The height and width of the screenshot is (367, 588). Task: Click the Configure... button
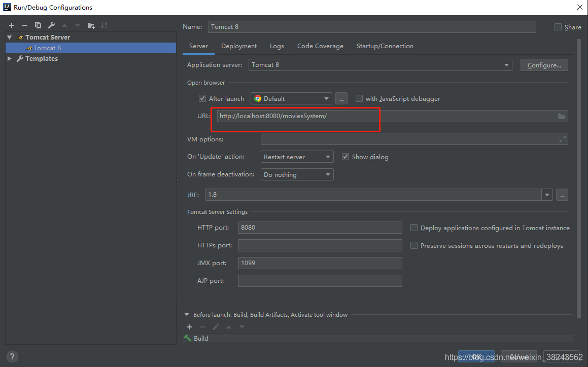(544, 65)
